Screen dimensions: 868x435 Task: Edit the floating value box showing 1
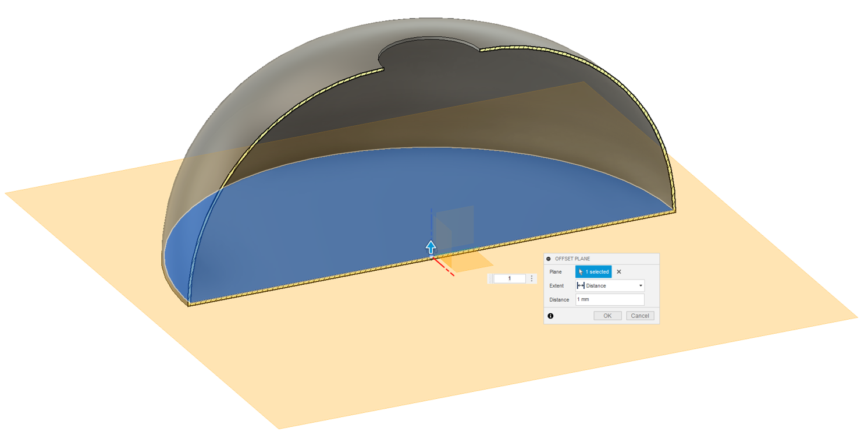pos(510,279)
